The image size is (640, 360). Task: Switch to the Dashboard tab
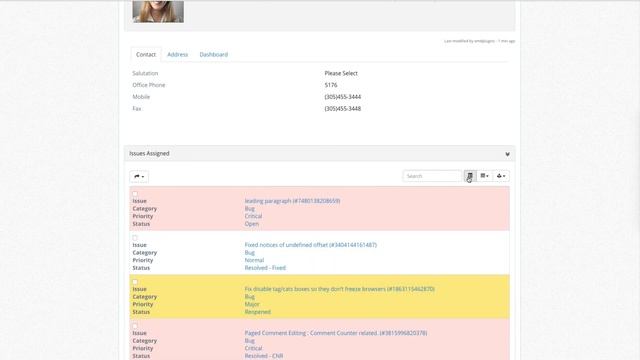[213, 54]
